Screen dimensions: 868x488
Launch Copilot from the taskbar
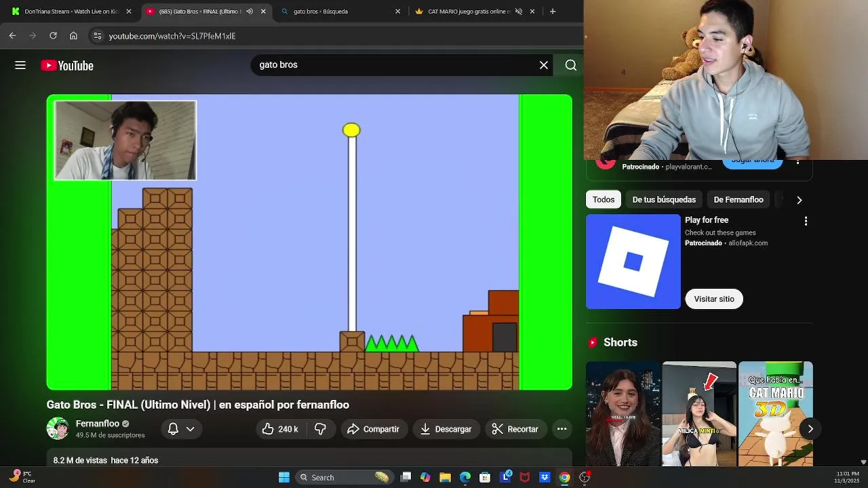point(425,477)
